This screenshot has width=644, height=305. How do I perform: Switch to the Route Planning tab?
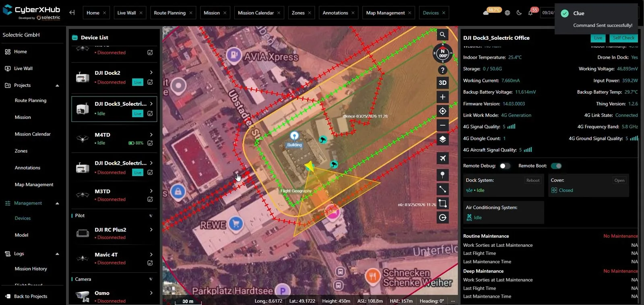pyautogui.click(x=170, y=13)
